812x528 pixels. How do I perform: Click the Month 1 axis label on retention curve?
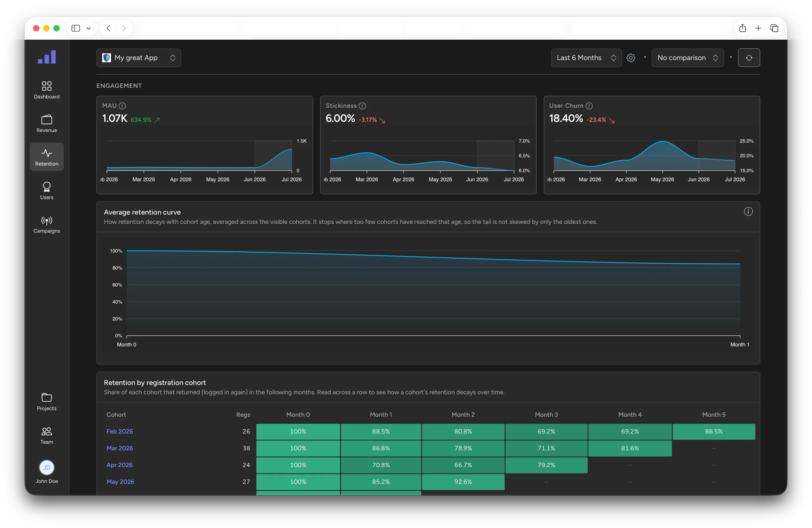740,345
